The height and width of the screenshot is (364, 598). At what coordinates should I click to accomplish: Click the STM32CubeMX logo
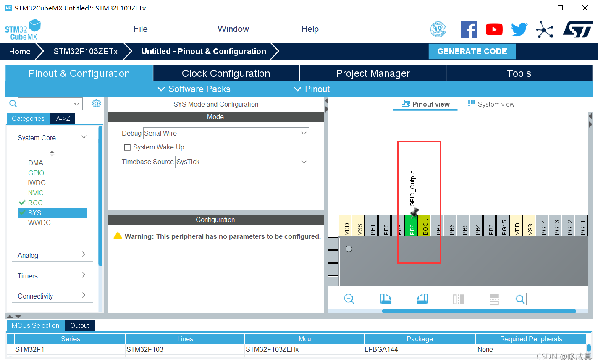[23, 30]
